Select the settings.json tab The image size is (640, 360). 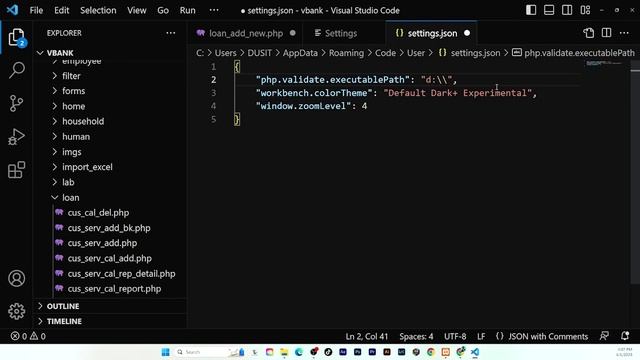(x=432, y=33)
